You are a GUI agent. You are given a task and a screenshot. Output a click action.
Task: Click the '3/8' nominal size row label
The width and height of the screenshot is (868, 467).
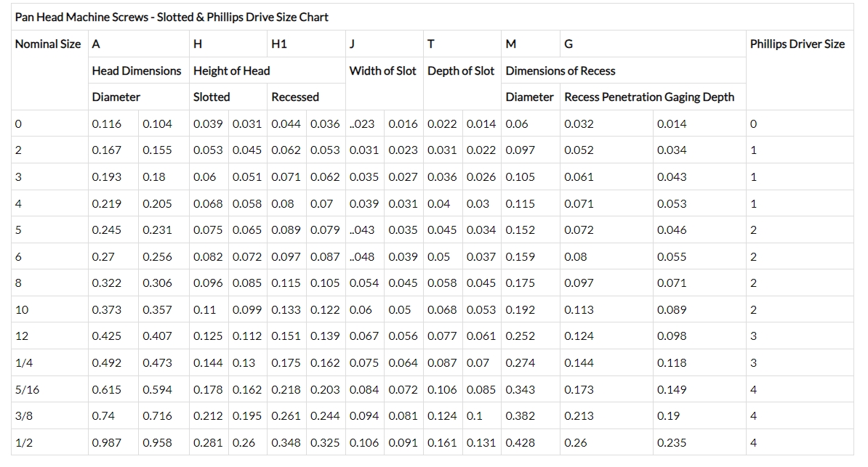click(x=24, y=415)
